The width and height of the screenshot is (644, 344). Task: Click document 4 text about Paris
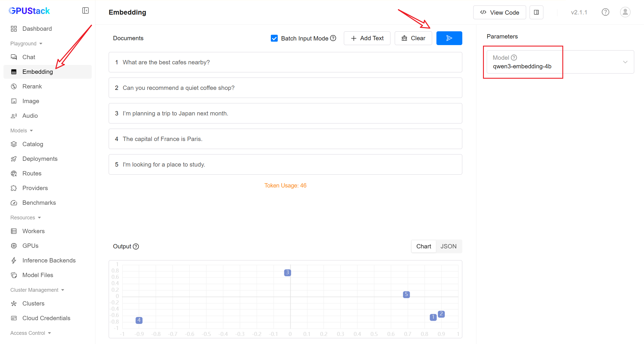point(162,139)
